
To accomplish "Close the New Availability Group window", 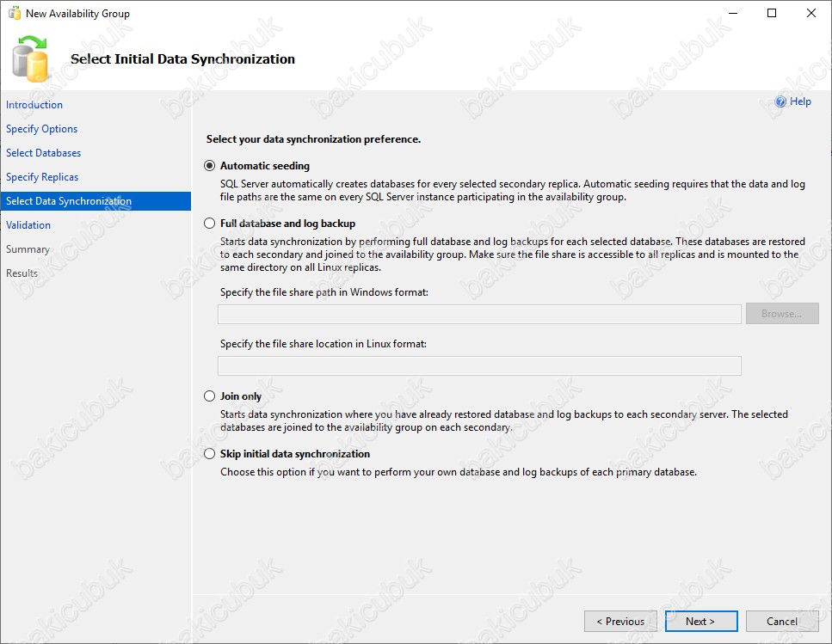I will point(811,13).
